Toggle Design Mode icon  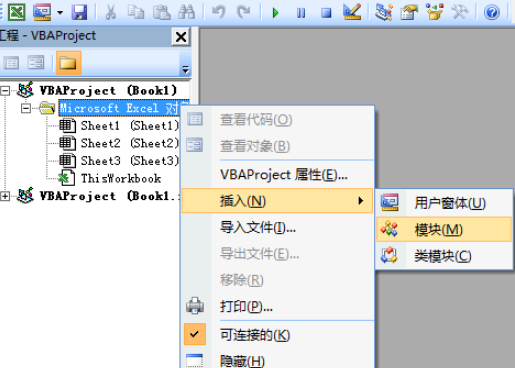[352, 12]
